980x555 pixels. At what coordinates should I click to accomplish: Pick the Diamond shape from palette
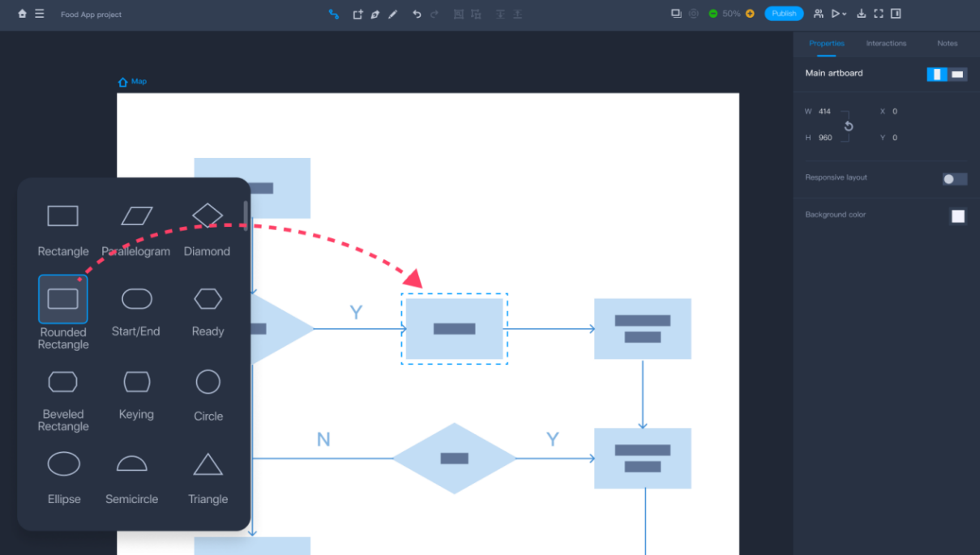pos(208,216)
